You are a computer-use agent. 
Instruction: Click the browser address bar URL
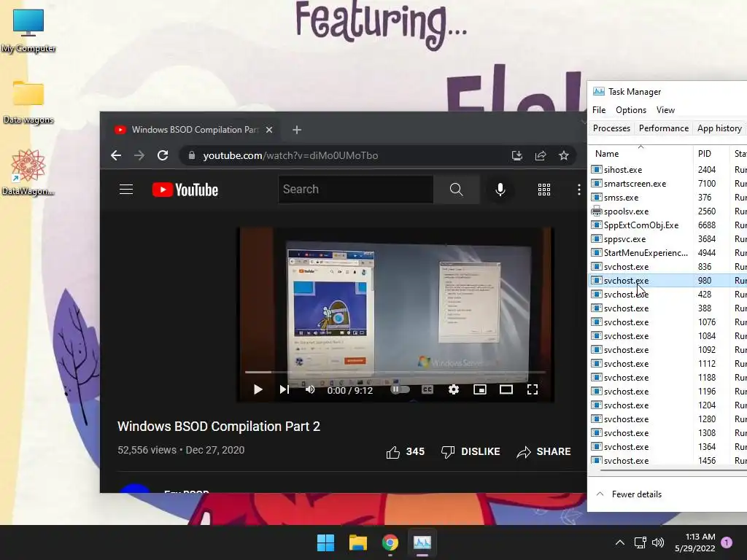(290, 155)
